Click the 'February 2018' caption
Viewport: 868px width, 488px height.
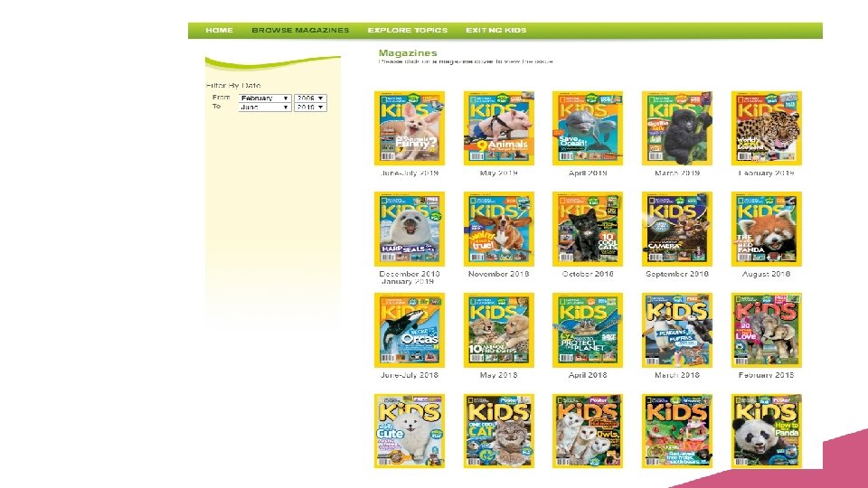coord(766,375)
